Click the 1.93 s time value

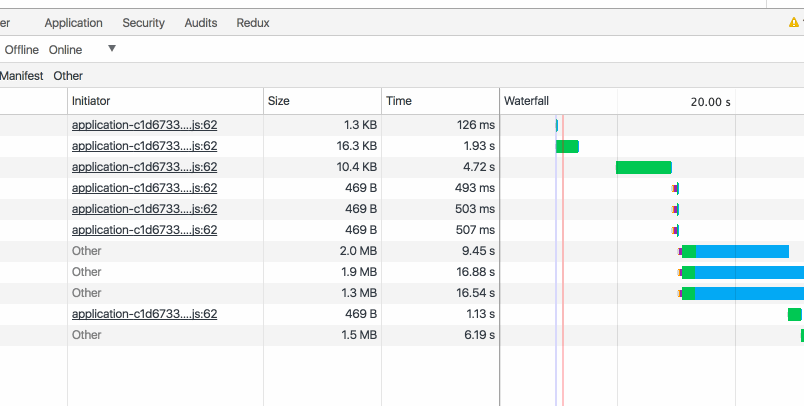(x=479, y=146)
